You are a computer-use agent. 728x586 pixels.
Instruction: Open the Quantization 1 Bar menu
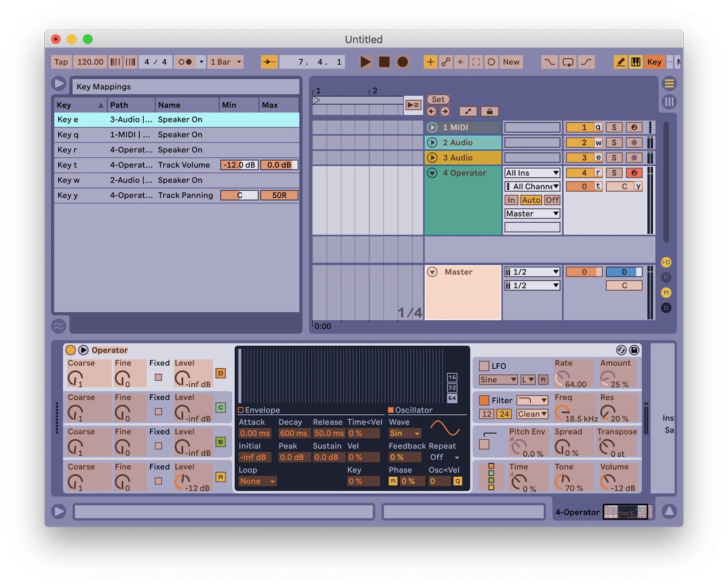coord(226,62)
